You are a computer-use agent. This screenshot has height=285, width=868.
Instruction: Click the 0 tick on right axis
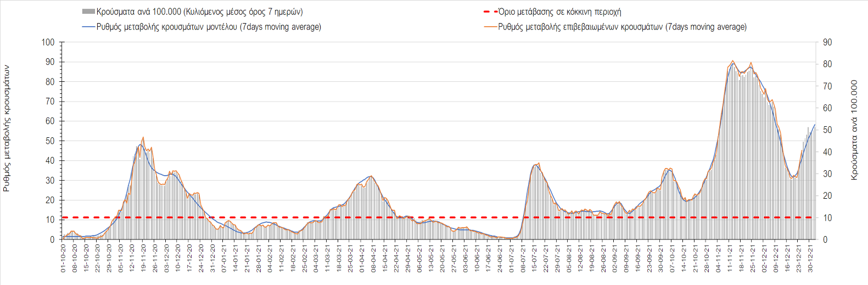coord(825,239)
